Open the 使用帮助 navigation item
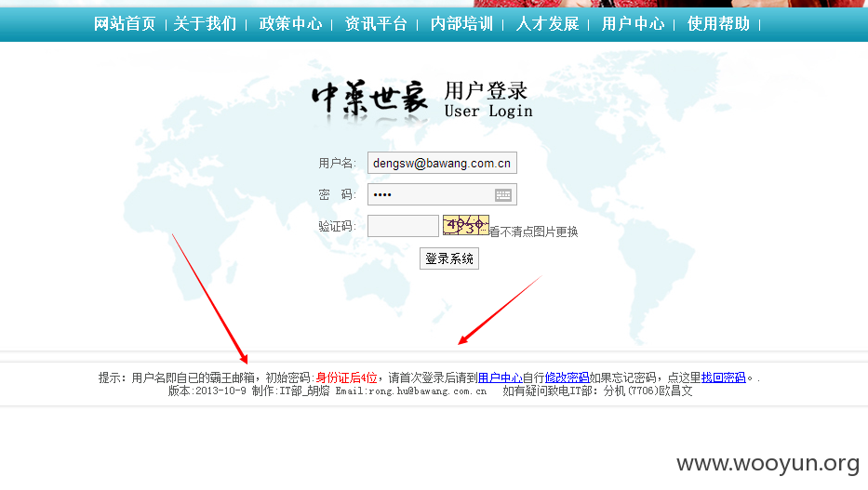 [x=718, y=24]
